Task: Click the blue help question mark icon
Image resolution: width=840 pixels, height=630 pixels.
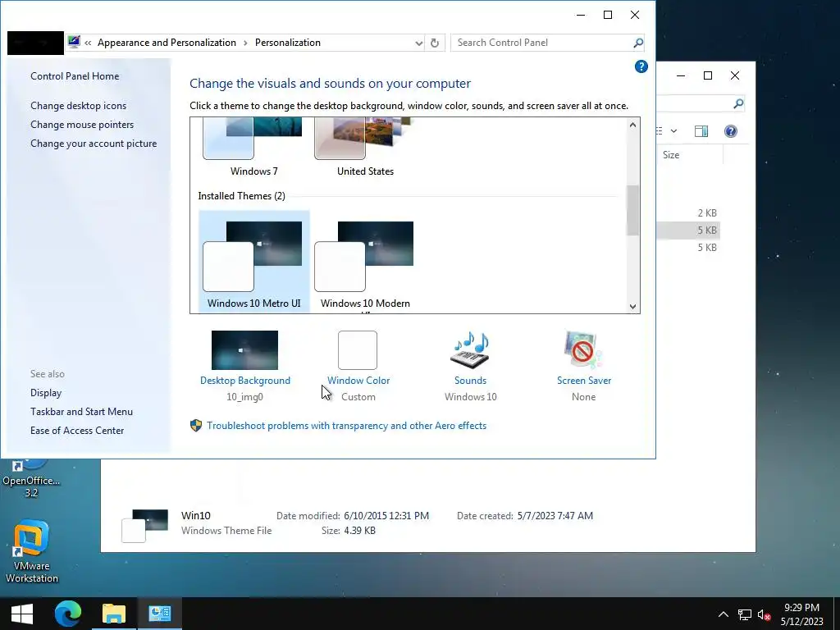Action: pos(641,66)
